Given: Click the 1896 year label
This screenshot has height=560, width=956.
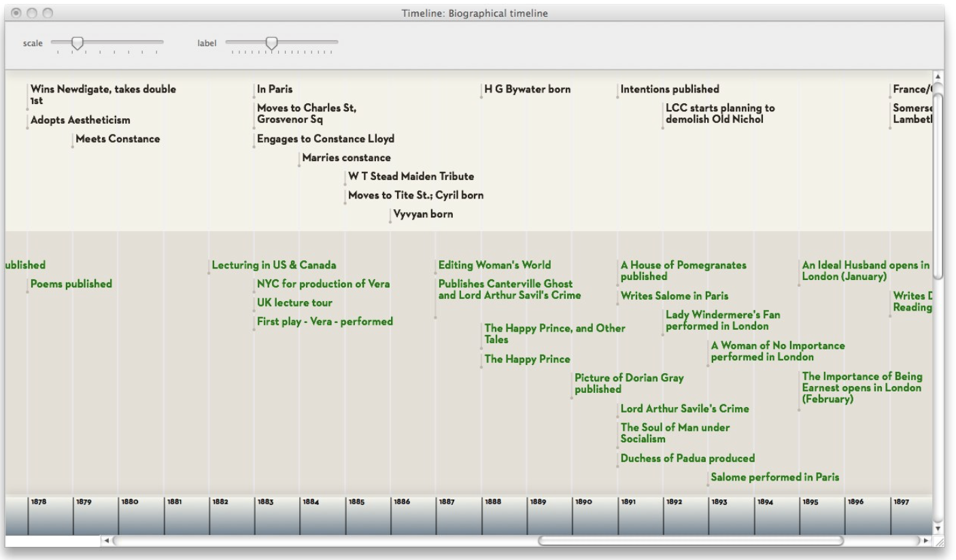Looking at the screenshot, I should tap(855, 502).
